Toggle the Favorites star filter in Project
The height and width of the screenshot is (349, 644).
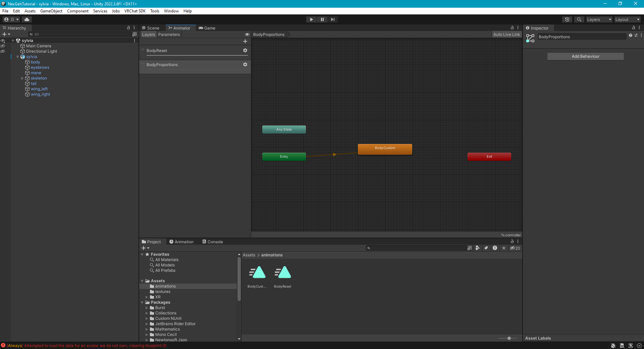tap(503, 248)
